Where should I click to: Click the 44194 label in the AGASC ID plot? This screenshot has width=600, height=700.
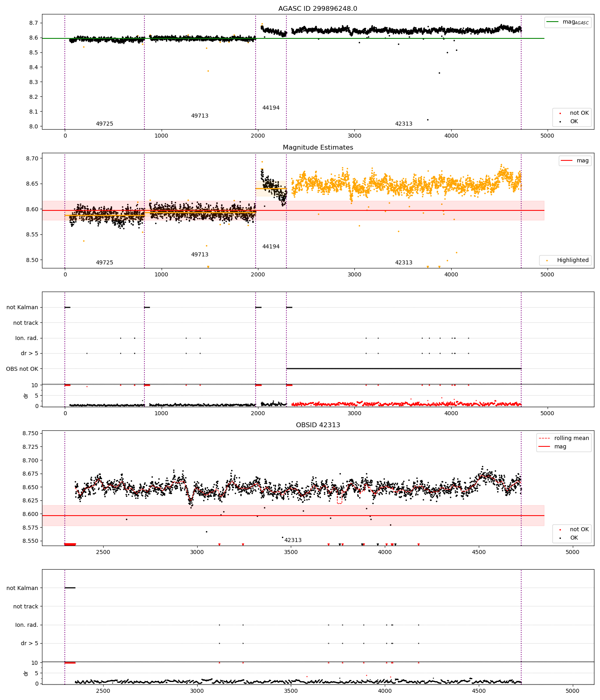[x=271, y=108]
